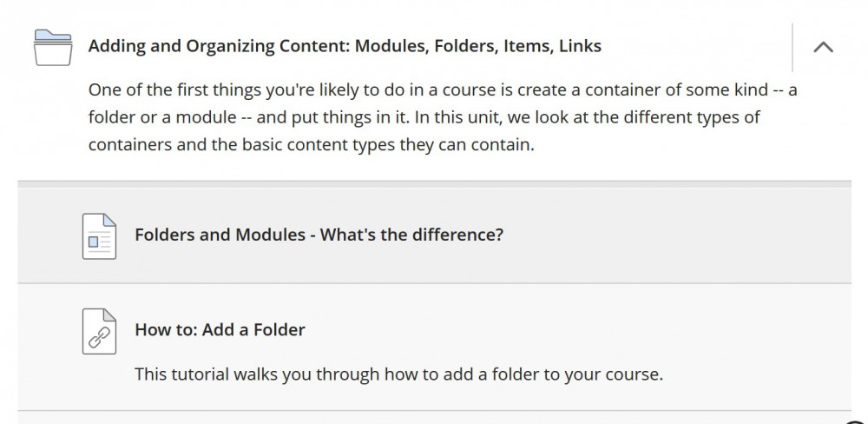Click the vertical divider left of collapse chevron
This screenshot has height=424, width=868.
tap(792, 47)
